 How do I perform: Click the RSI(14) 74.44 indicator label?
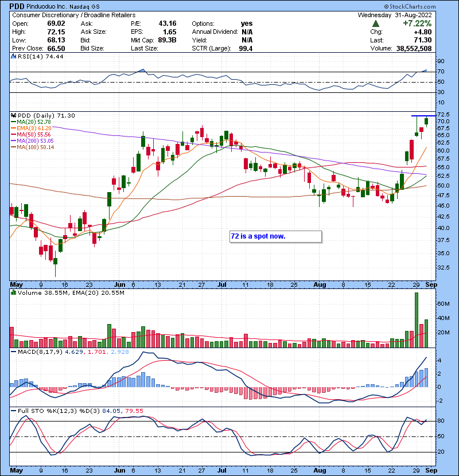click(x=40, y=56)
